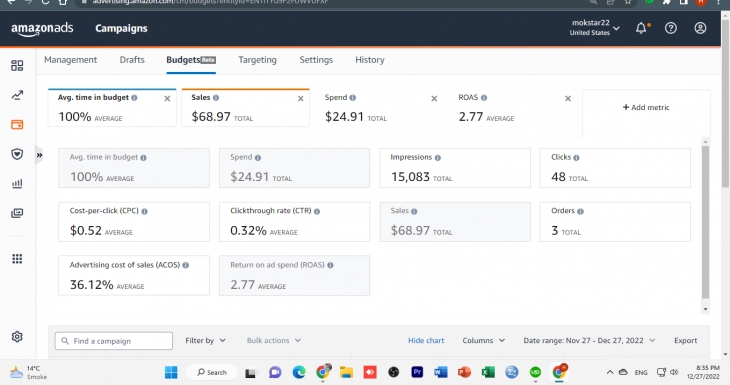Switch to the History tab
This screenshot has height=385, width=730.
click(370, 60)
